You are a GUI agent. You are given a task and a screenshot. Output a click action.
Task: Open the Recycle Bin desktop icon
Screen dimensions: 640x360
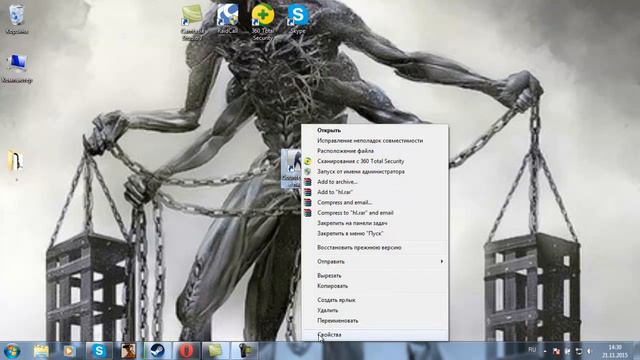(17, 19)
